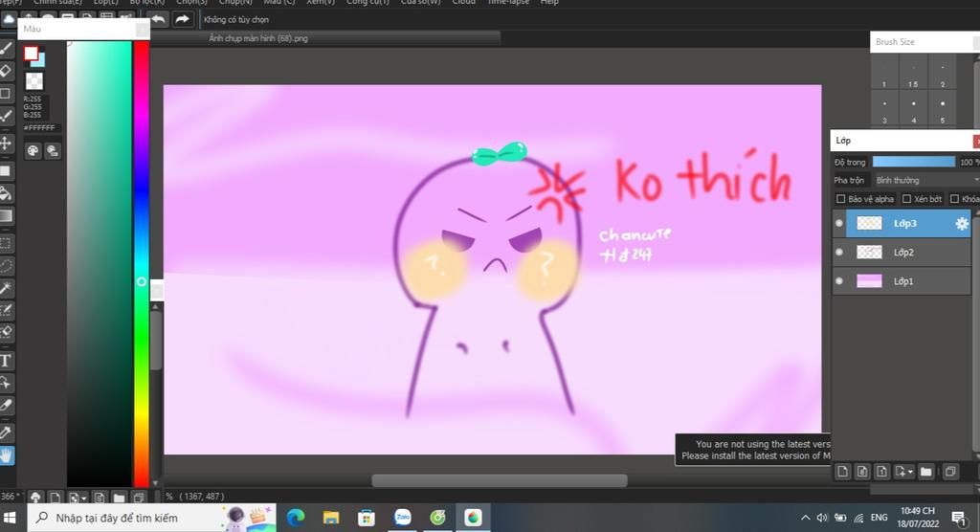The width and height of the screenshot is (980, 532).
Task: Select the Lasso tool
Action: 7,266
